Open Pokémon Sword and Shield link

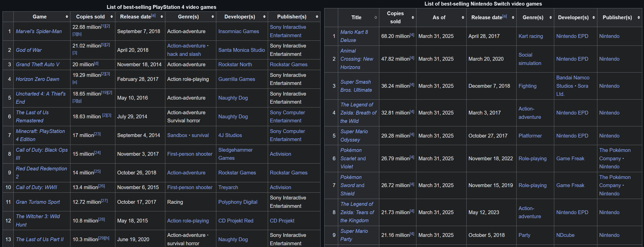pos(352,185)
